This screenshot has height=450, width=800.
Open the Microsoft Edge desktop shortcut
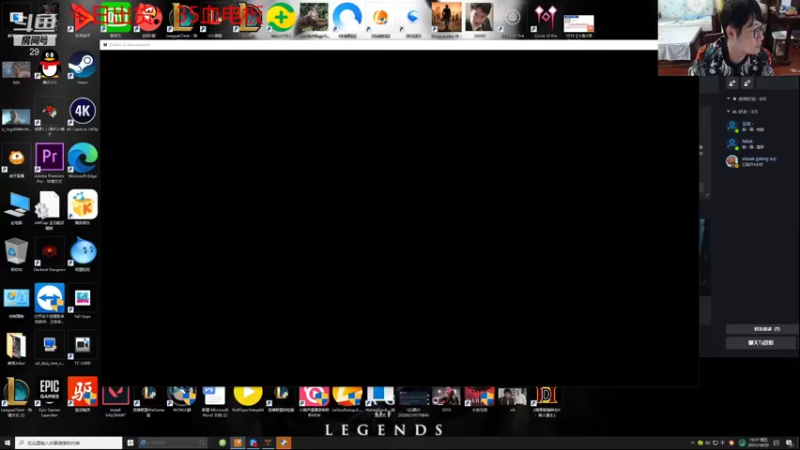click(x=82, y=160)
